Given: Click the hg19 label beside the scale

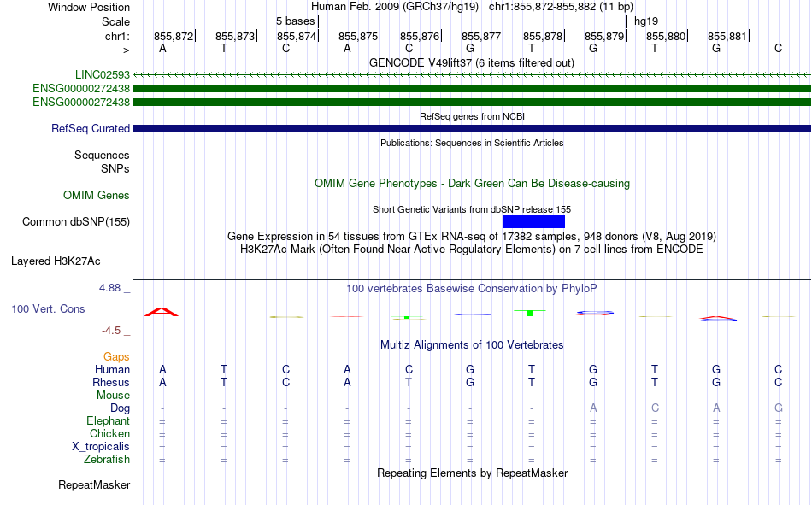Looking at the screenshot, I should [x=646, y=21].
